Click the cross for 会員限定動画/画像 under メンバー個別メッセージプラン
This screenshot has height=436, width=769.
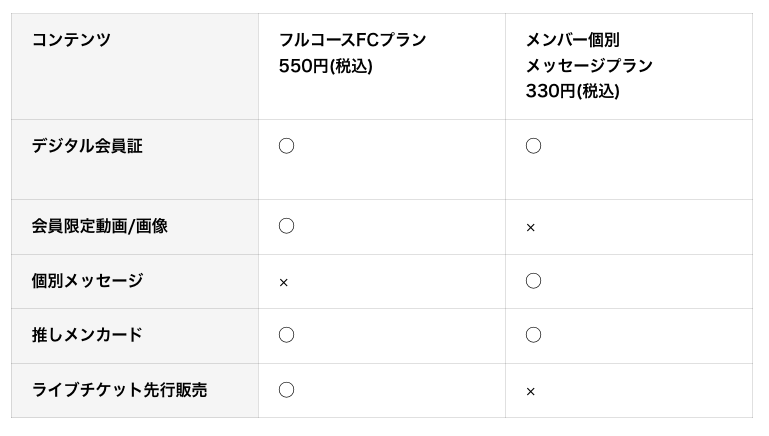pyautogui.click(x=531, y=228)
